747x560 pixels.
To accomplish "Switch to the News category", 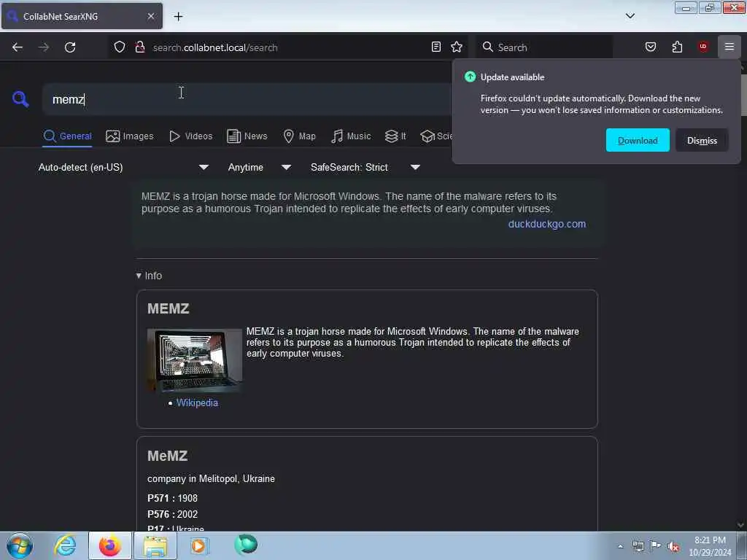I will point(247,136).
